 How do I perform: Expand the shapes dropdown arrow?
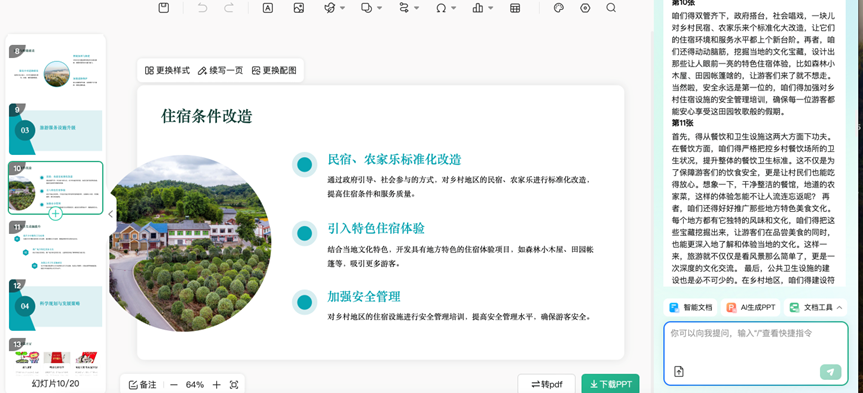click(380, 8)
